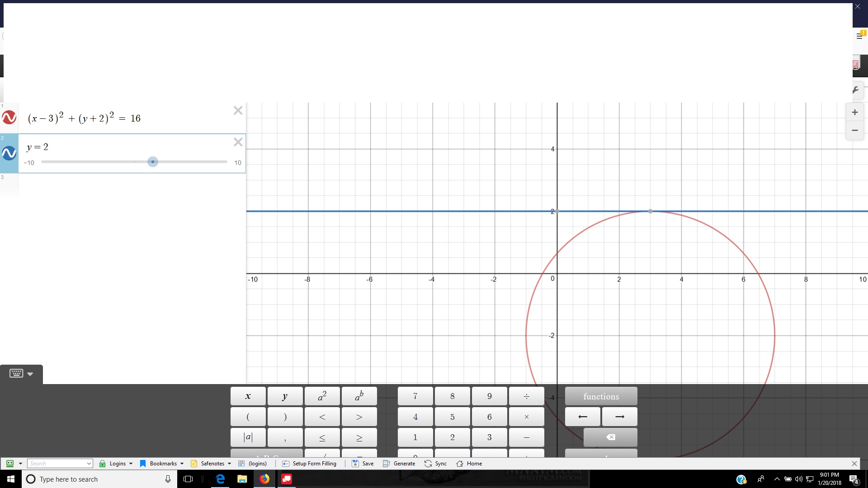Screen dimensions: 868x488
Task: Collapse the on-screen keypad toggle
Action: pos(21,374)
